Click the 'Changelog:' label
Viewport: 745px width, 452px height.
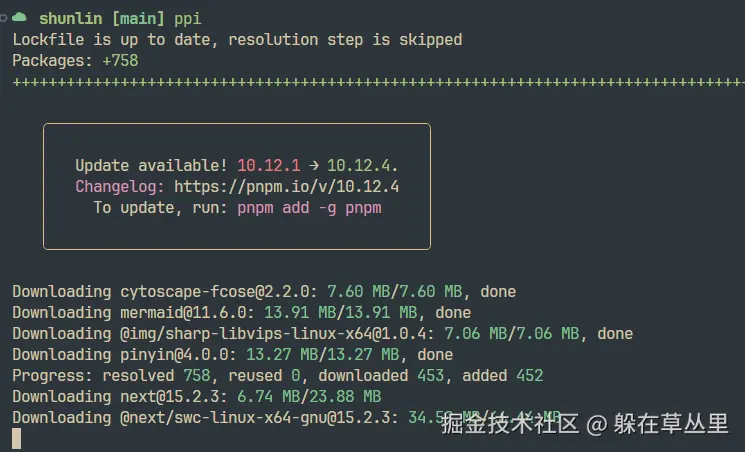click(x=119, y=187)
